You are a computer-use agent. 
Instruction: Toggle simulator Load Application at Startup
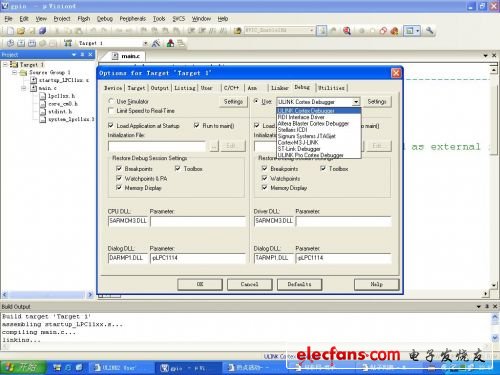(111, 125)
